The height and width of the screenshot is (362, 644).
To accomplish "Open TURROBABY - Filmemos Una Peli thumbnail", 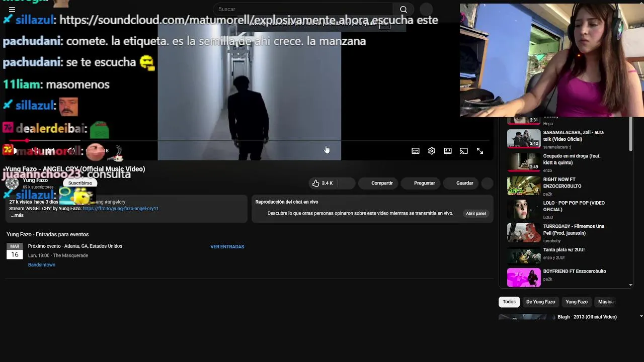I will click(524, 233).
